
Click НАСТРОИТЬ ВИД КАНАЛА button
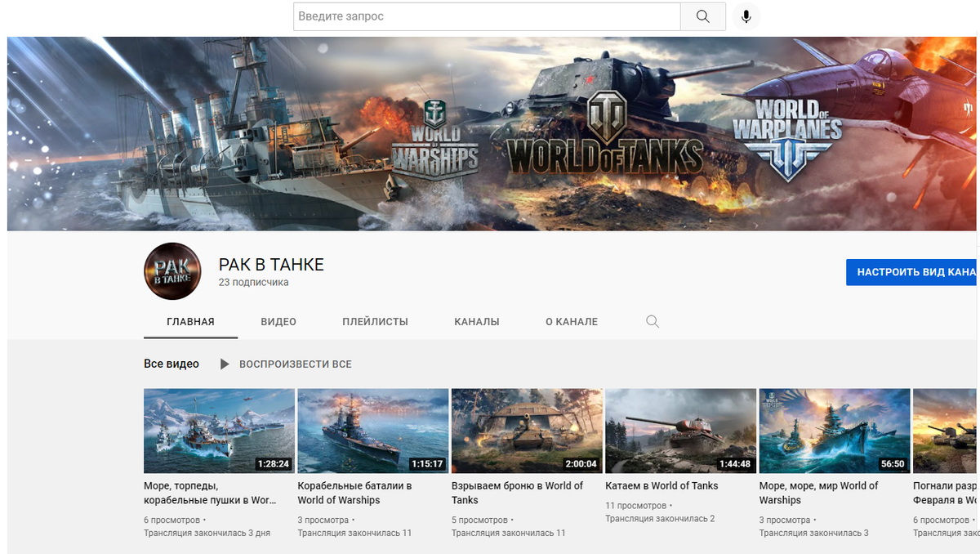[x=912, y=271]
